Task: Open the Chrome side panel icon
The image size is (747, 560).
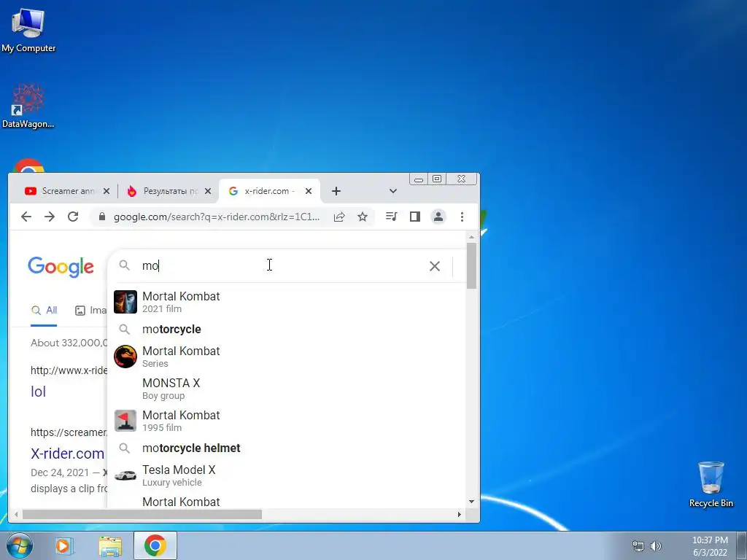Action: (x=415, y=217)
